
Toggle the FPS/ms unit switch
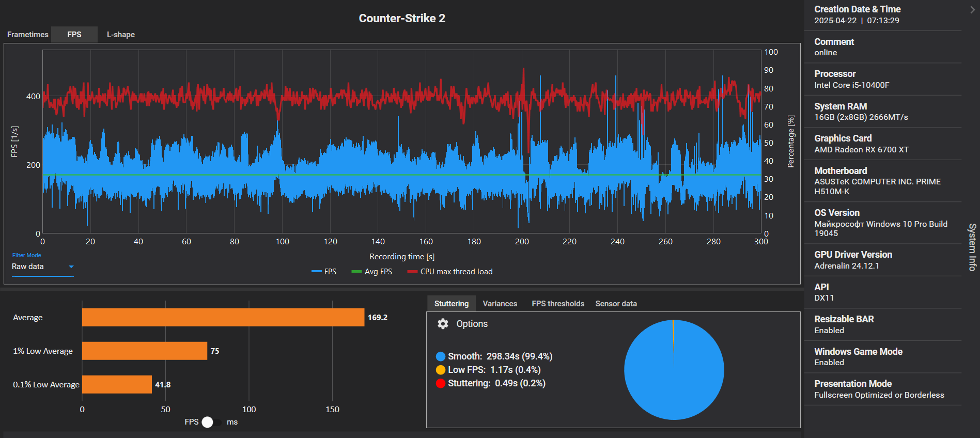(x=211, y=422)
